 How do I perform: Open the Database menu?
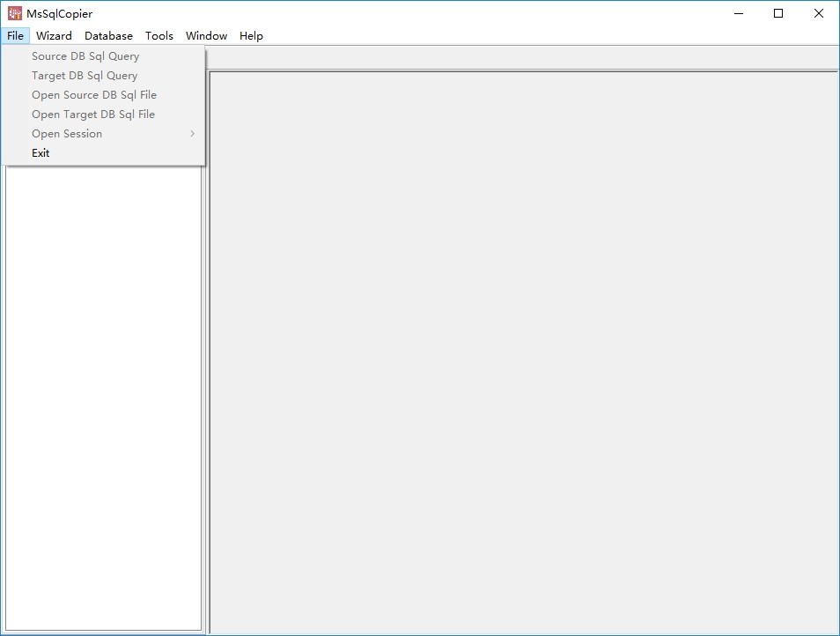click(109, 36)
